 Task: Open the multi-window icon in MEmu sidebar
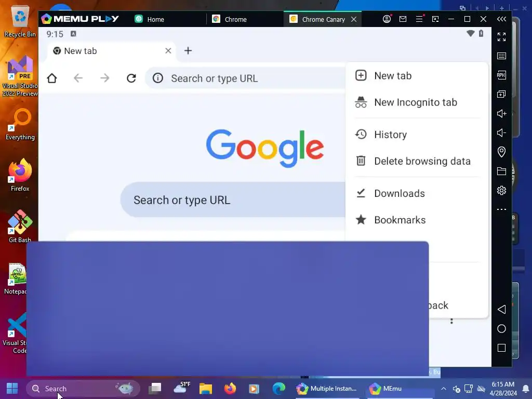pos(501,94)
